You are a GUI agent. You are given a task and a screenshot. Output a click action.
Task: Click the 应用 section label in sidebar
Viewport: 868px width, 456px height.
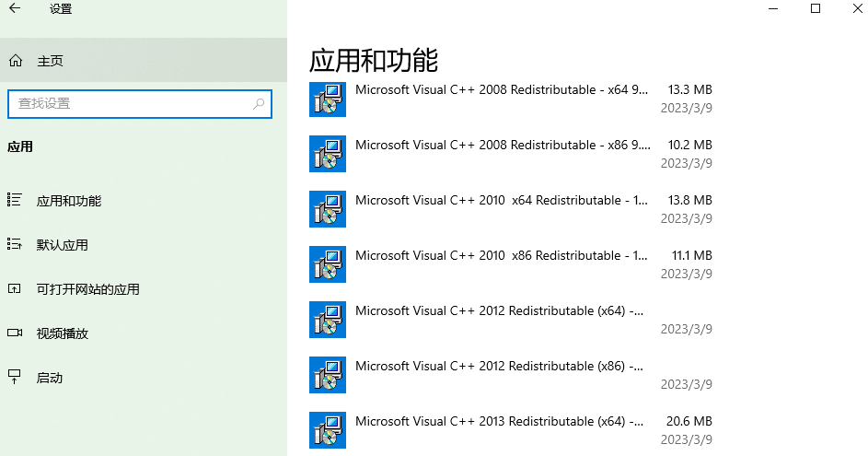tap(20, 146)
